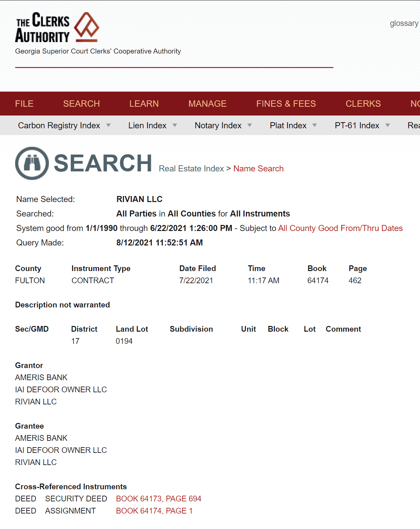Expand the Notary Index dropdown arrow
Viewport: 420px width, 529px height.
click(250, 125)
